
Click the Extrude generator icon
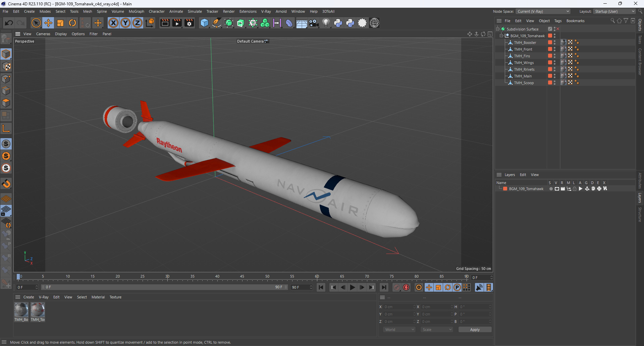coord(241,23)
